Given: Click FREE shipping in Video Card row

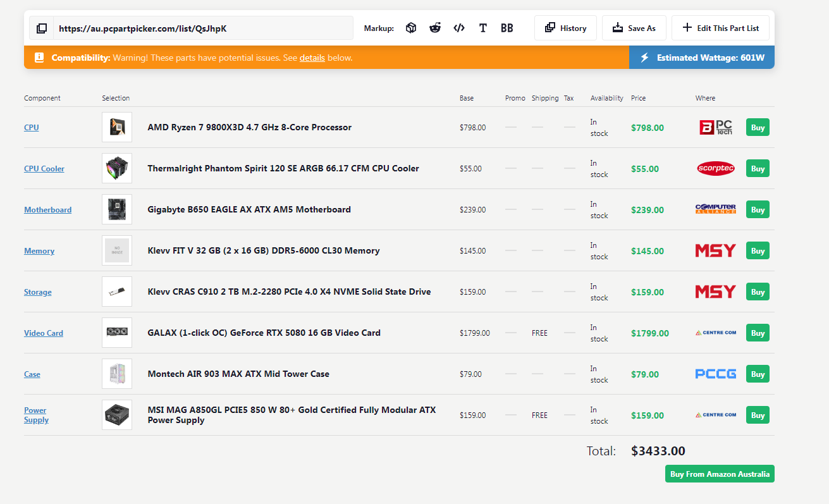Looking at the screenshot, I should point(539,333).
